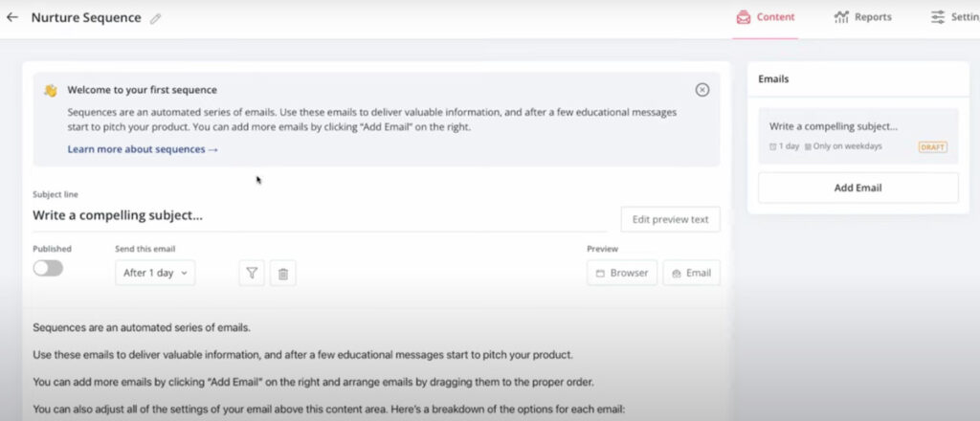Click the waving hand emoji icon
The width and height of the screenshot is (980, 421).
[x=51, y=91]
